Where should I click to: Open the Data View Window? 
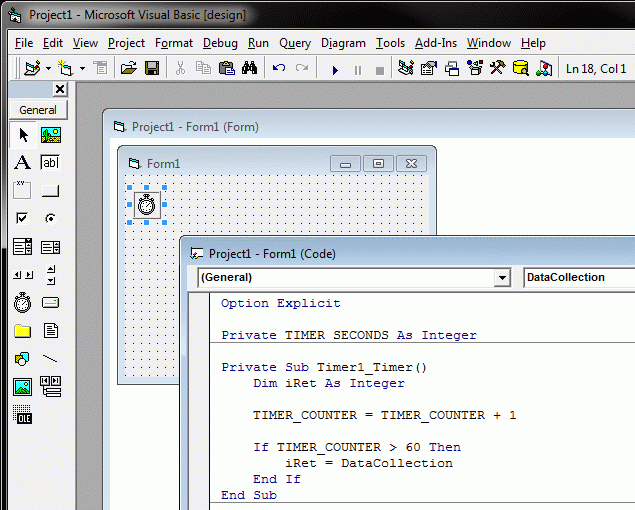521,68
